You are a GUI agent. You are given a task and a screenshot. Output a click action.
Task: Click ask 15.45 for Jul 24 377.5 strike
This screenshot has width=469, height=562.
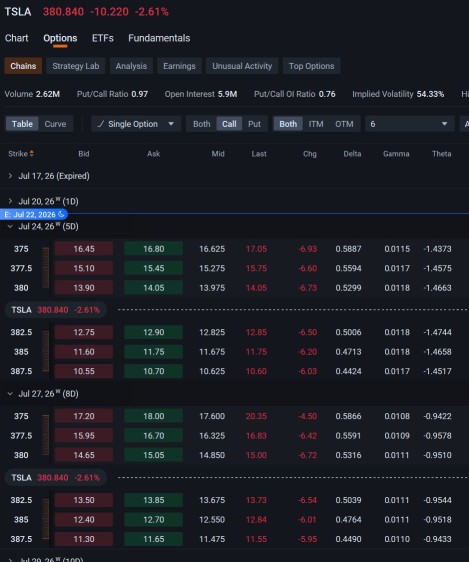(154, 268)
